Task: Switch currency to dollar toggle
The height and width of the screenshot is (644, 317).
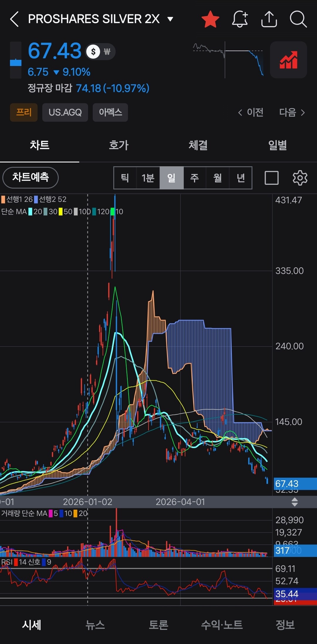Action: (x=93, y=52)
